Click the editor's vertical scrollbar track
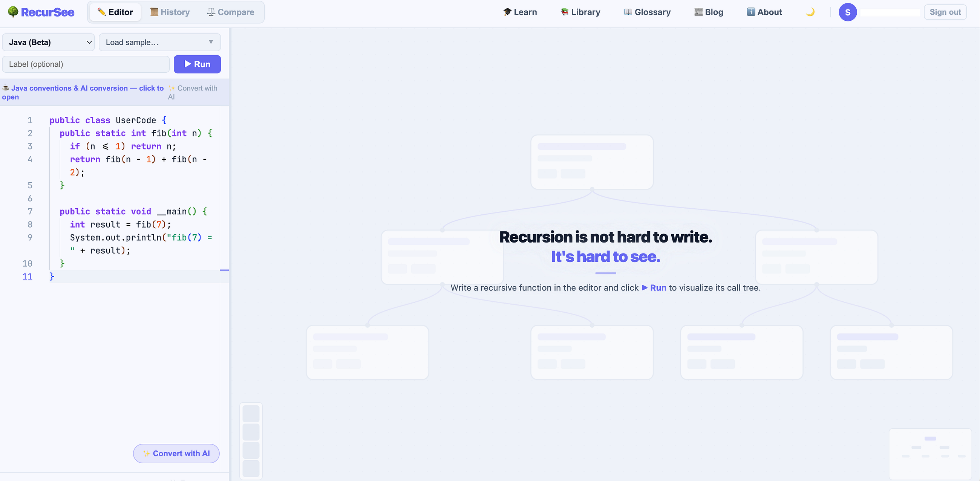980x481 pixels. pos(224,289)
